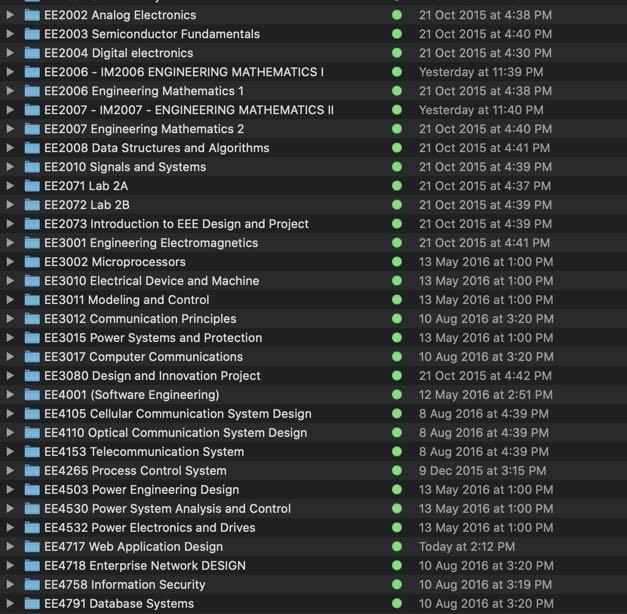Select EE2004 Digital electronics folder name
This screenshot has width=627, height=614.
point(118,53)
